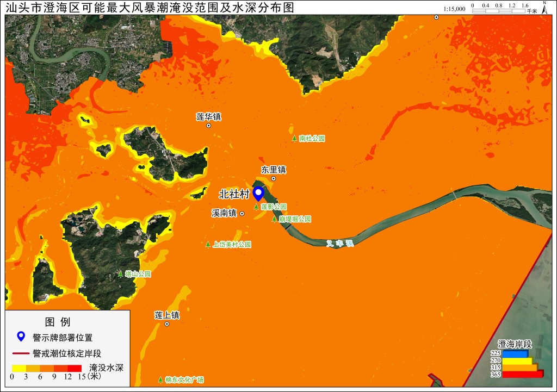Click the 3–6 meter light orange depth swatch
The image size is (557, 392).
pos(33,369)
